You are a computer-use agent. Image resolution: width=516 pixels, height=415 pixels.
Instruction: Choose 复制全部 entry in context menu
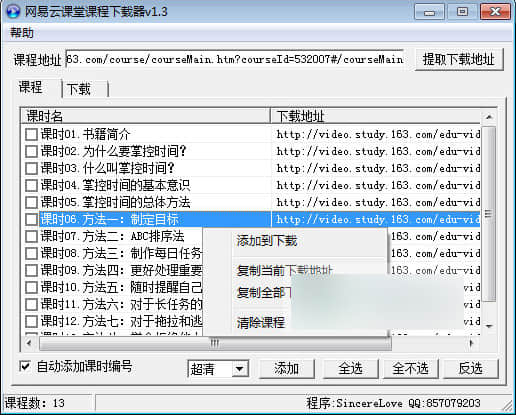[263, 292]
